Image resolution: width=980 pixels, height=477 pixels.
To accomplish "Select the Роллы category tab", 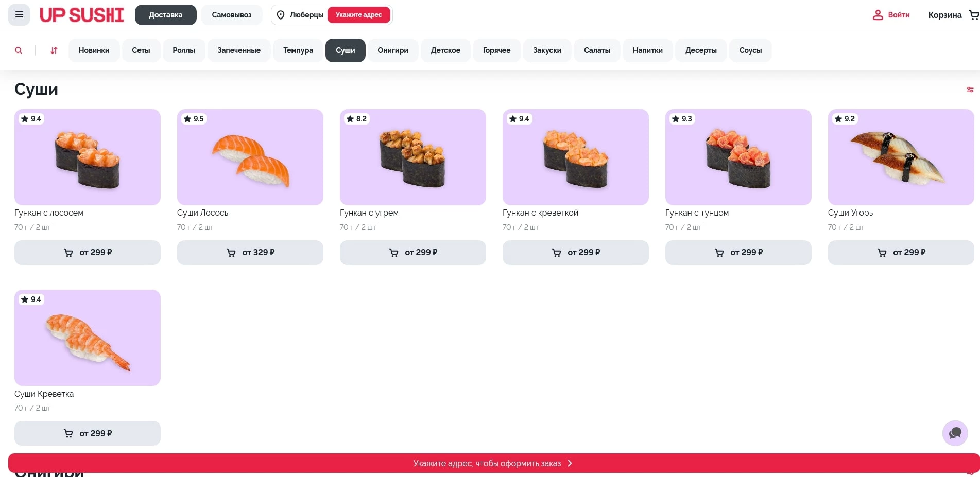I will coord(184,50).
